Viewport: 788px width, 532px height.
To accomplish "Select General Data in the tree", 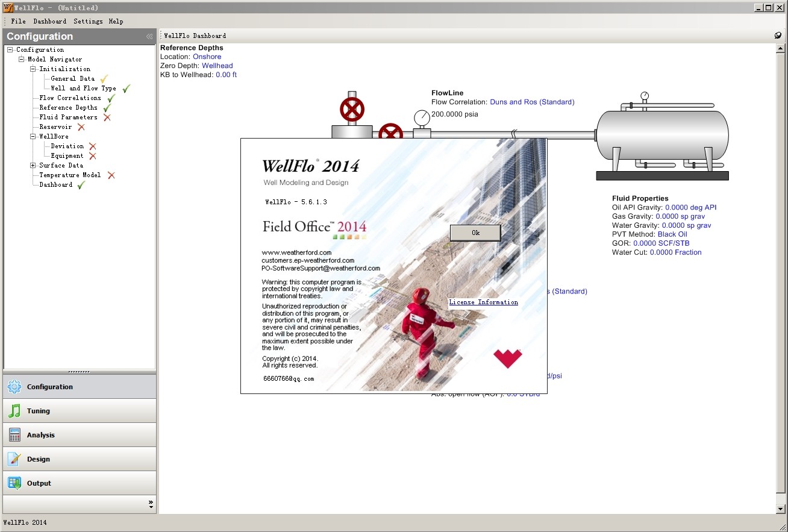I will pyautogui.click(x=72, y=78).
